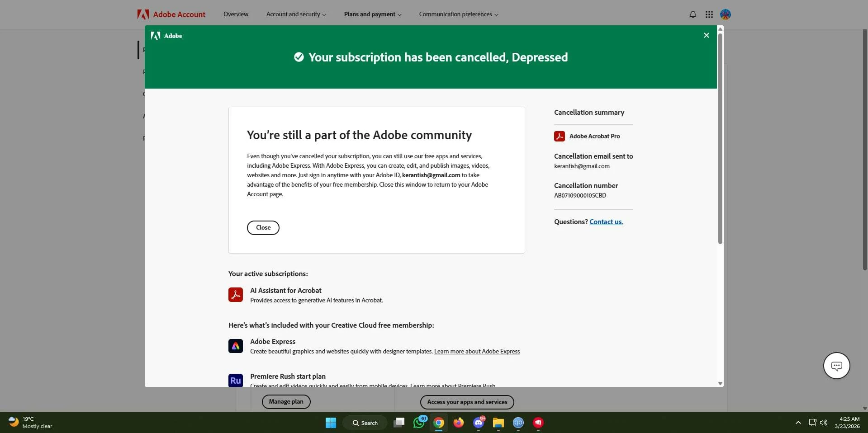Open the notifications bell
Image resolution: width=868 pixels, height=433 pixels.
693,14
